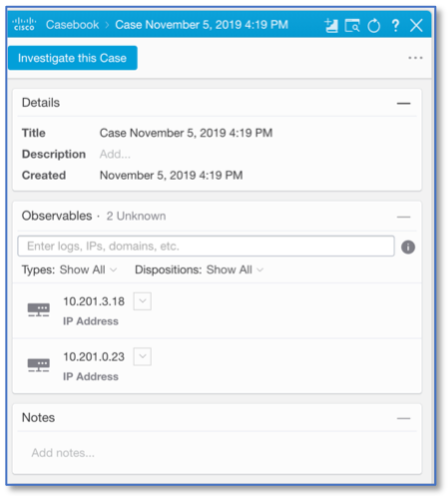The height and width of the screenshot is (496, 448).
Task: Open the three-dot more options menu
Action: point(415,58)
